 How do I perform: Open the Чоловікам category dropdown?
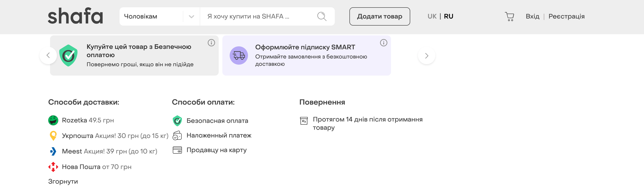click(160, 16)
